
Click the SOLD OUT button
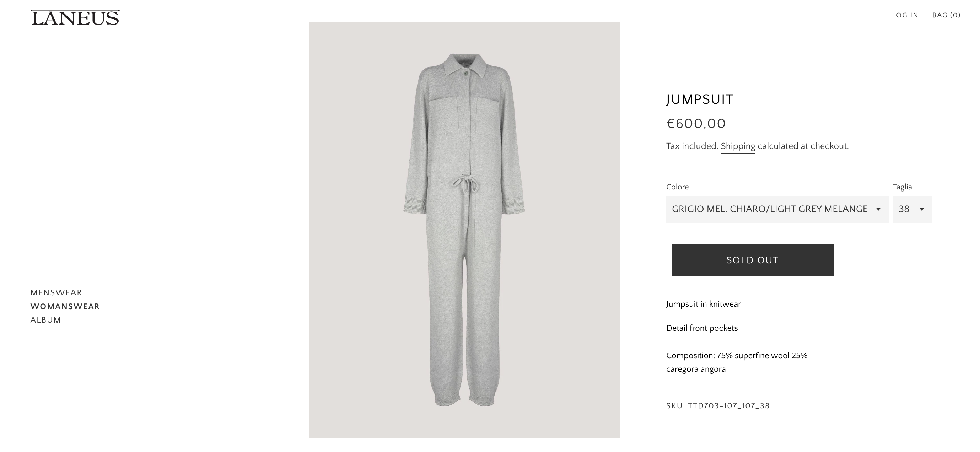[x=752, y=260]
